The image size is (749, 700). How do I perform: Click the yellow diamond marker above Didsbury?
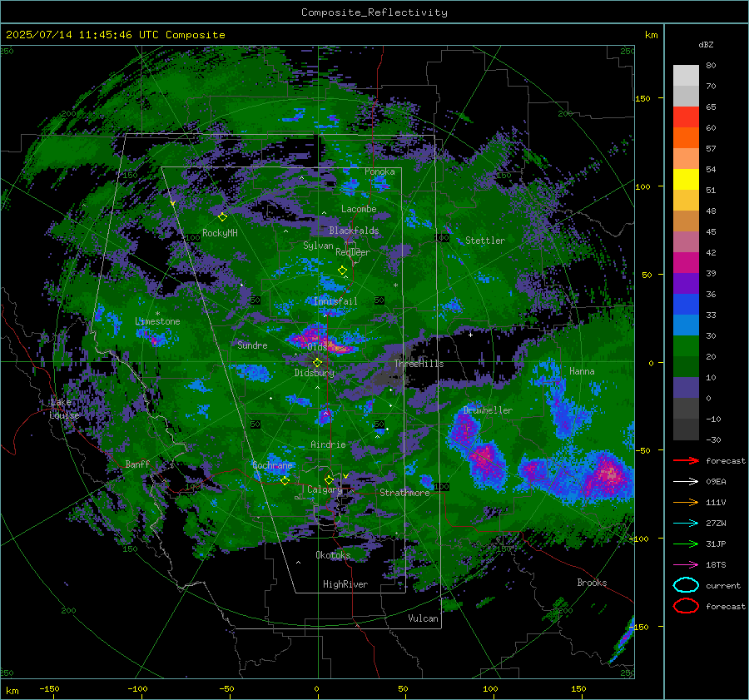tap(317, 363)
